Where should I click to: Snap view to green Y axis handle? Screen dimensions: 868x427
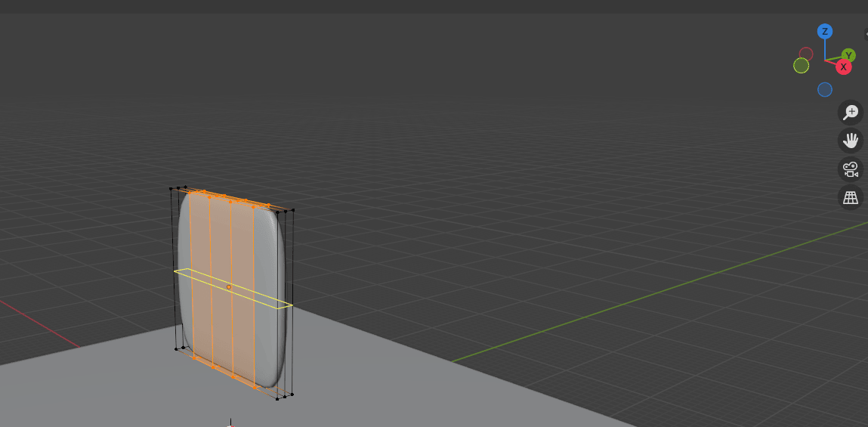point(849,55)
